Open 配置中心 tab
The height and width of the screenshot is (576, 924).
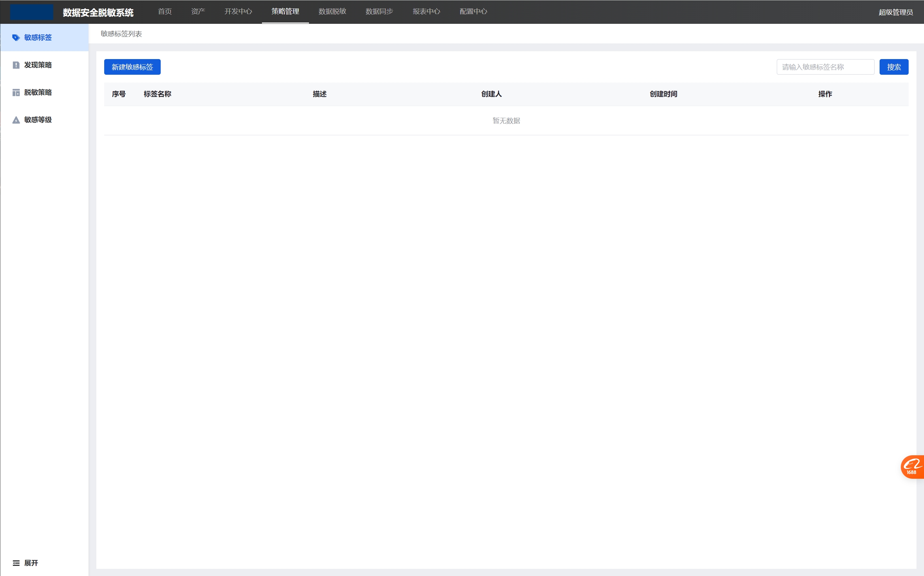pos(474,11)
